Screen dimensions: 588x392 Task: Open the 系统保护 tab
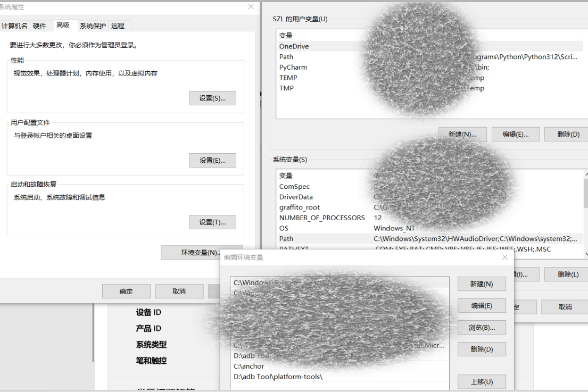(x=93, y=26)
